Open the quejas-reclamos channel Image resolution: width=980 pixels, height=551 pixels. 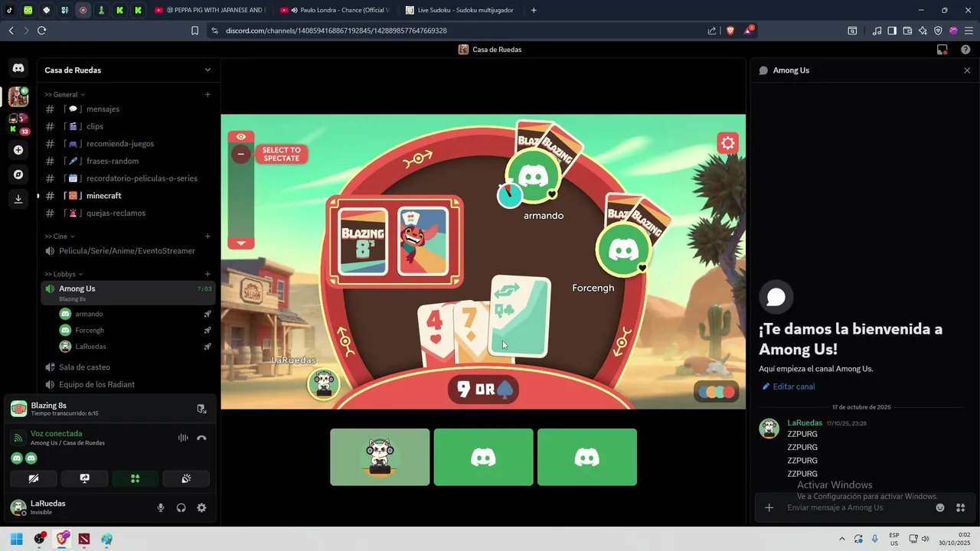[128, 214]
